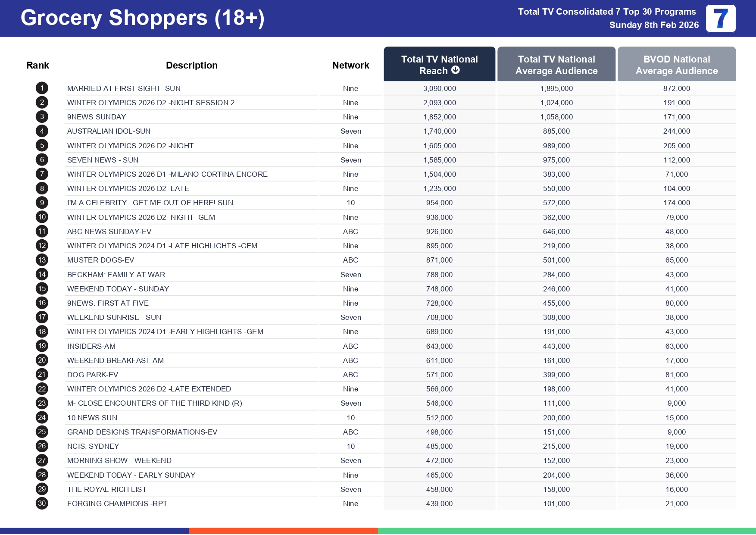This screenshot has height=535, width=756.
Task: Sort by Total TV National Reach column
Action: (x=439, y=64)
